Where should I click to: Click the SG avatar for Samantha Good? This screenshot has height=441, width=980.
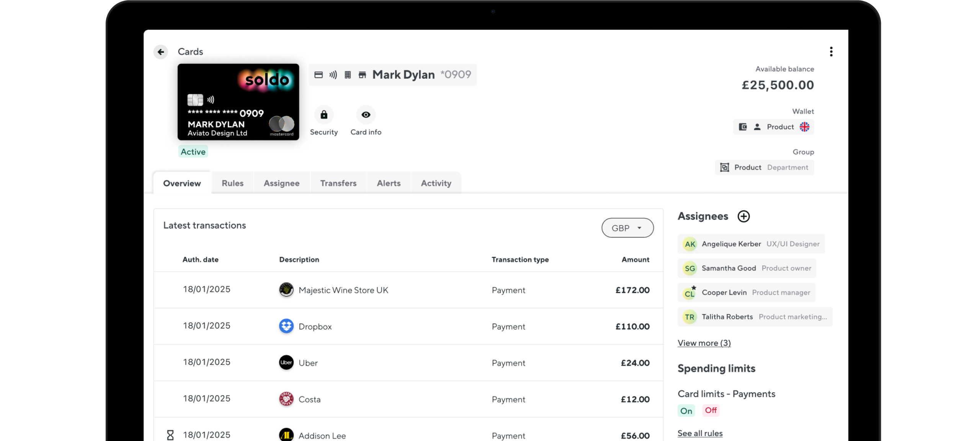[x=690, y=269]
